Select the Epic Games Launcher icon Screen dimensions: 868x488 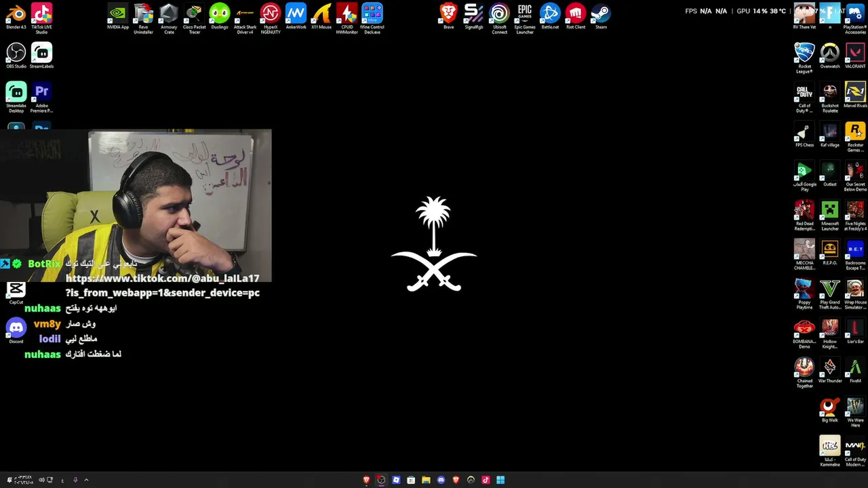pyautogui.click(x=525, y=19)
